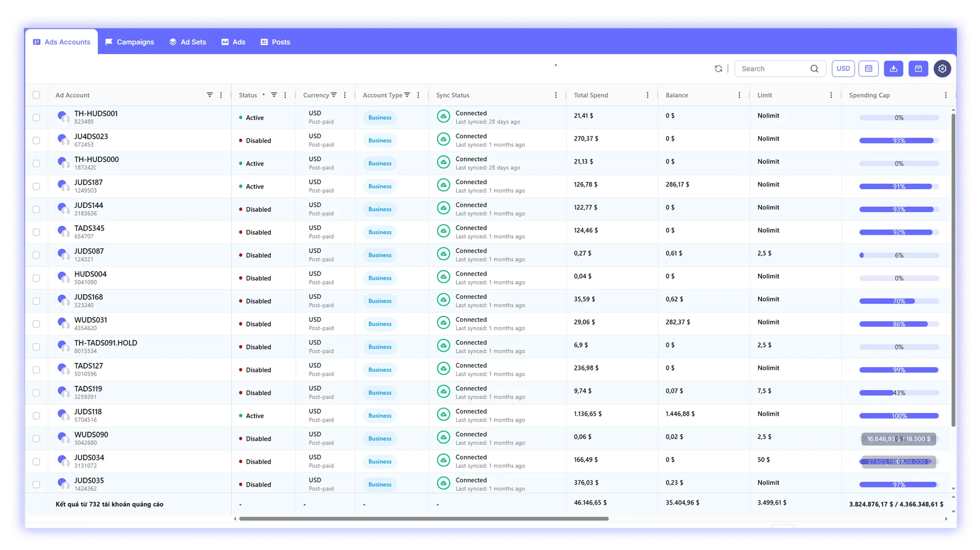Check the box for JUDS118 account
980x550 pixels.
(x=36, y=416)
